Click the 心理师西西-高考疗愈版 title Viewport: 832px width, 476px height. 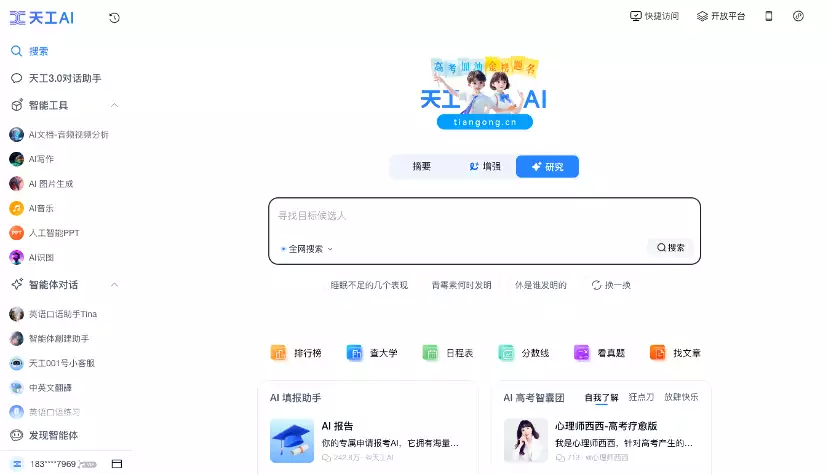(606, 426)
